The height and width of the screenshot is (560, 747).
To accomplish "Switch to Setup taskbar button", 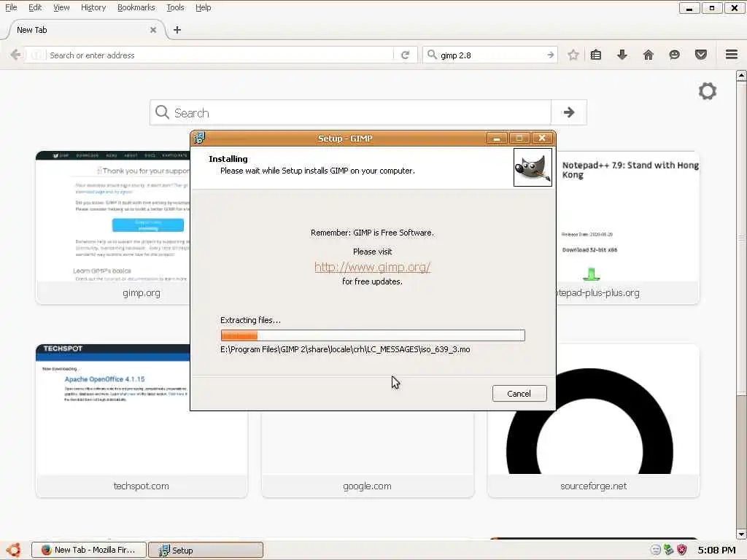I will (206, 550).
